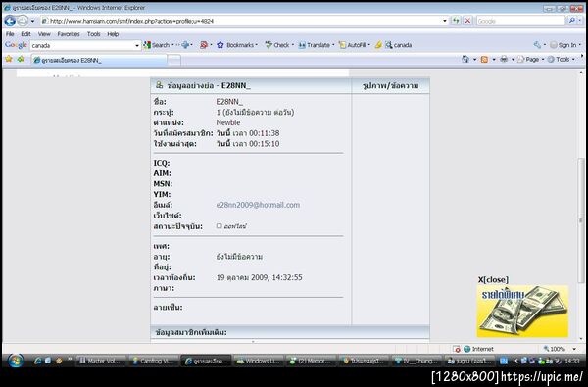This screenshot has width=588, height=387.
Task: Click the browser Forward arrow button
Action: [x=23, y=21]
